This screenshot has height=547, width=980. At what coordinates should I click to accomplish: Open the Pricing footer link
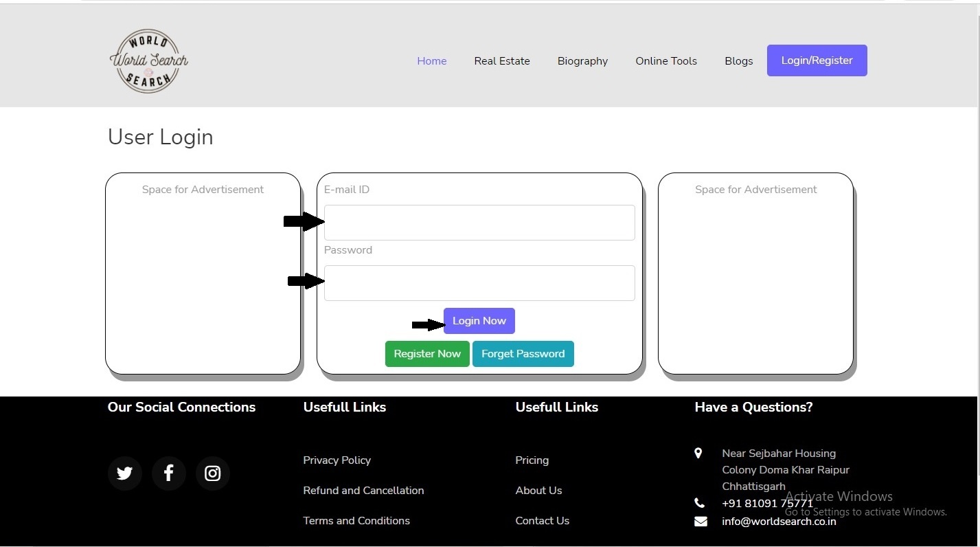click(532, 460)
